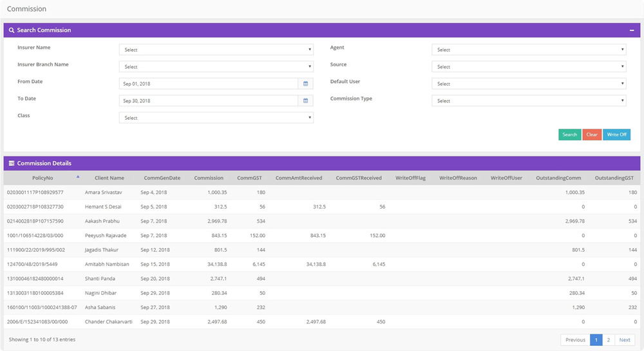Click the Write Off button
Screen dimensions: 644x351
[x=616, y=135]
